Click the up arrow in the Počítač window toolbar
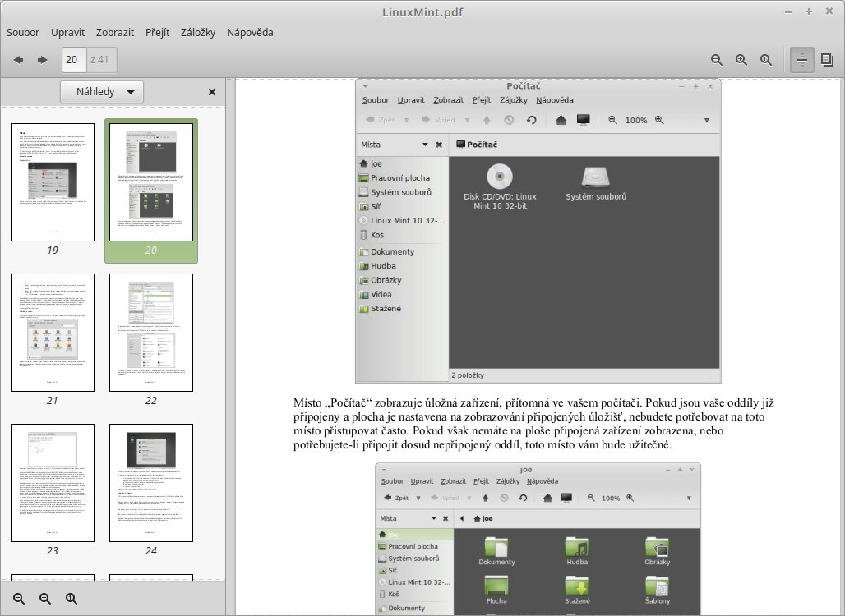The image size is (845, 616). click(x=487, y=120)
